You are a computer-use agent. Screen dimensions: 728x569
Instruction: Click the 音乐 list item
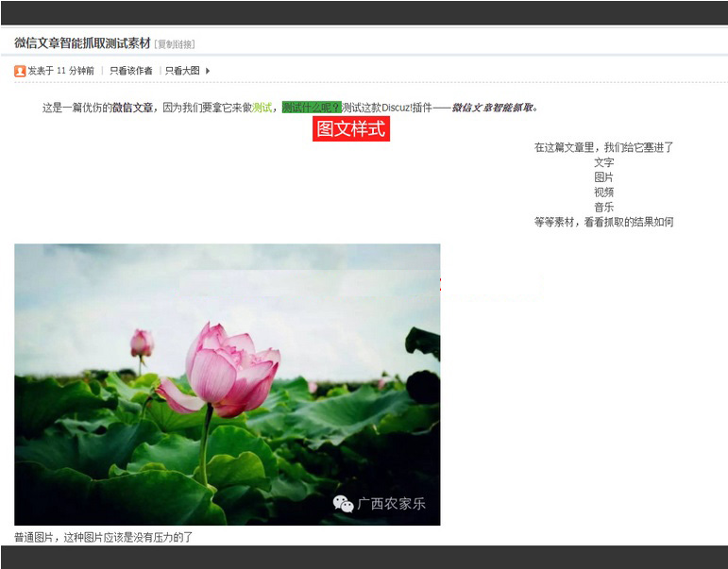(603, 207)
